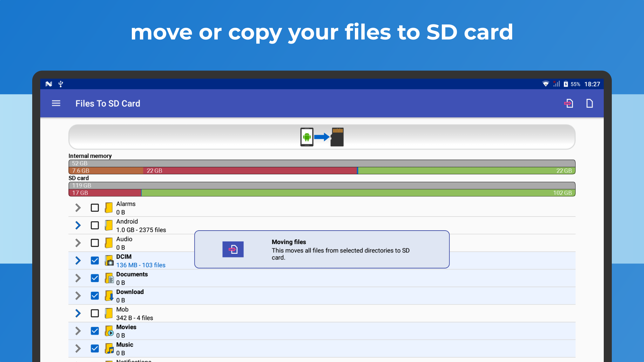Uncheck the Music folder checkbox
The height and width of the screenshot is (362, 644).
pyautogui.click(x=95, y=349)
